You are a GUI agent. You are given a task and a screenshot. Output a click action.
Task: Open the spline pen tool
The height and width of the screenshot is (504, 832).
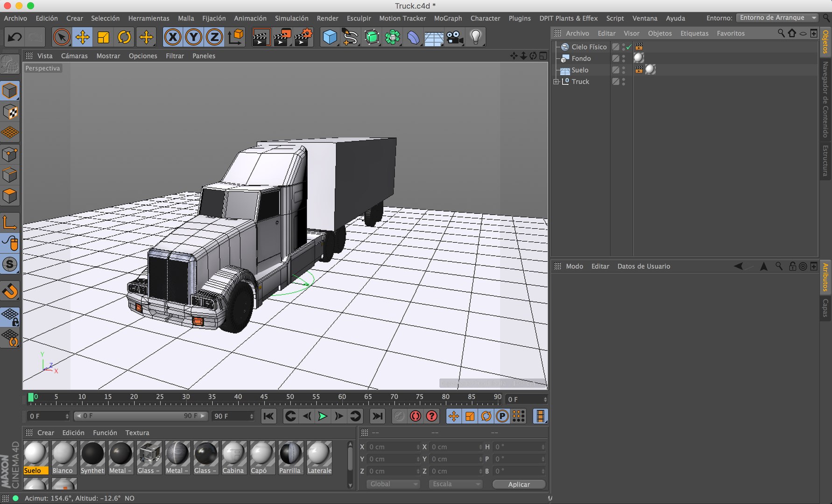pos(350,37)
